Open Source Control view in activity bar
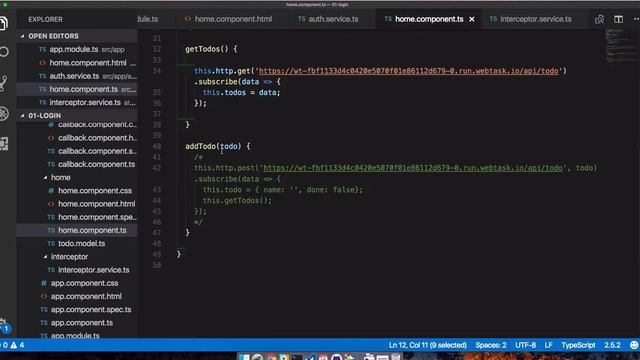The height and width of the screenshot is (360, 640). (x=4, y=83)
